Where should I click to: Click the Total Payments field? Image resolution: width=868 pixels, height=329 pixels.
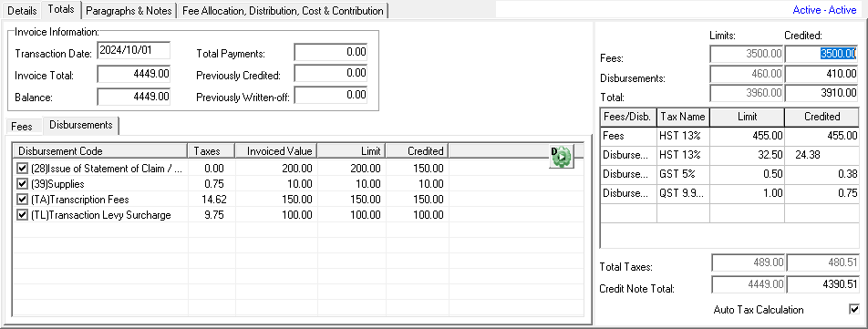(330, 52)
